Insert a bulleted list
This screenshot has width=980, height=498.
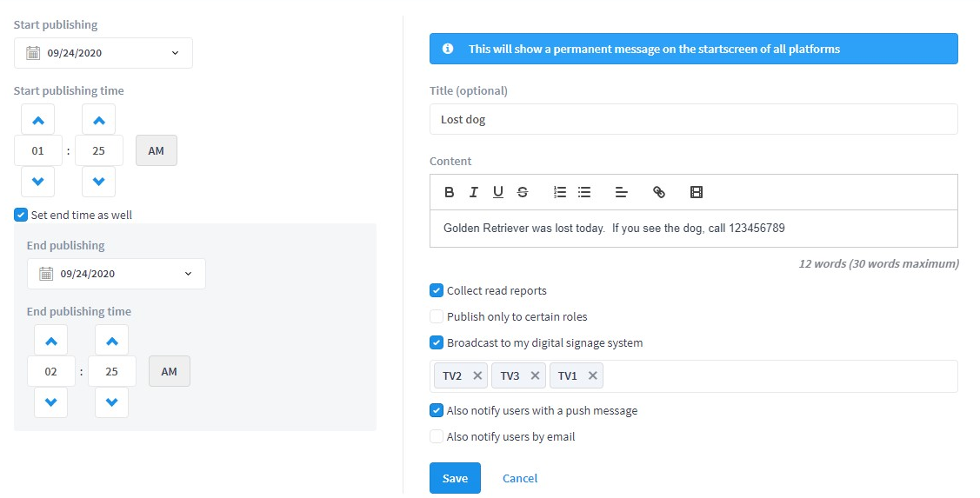click(x=584, y=192)
